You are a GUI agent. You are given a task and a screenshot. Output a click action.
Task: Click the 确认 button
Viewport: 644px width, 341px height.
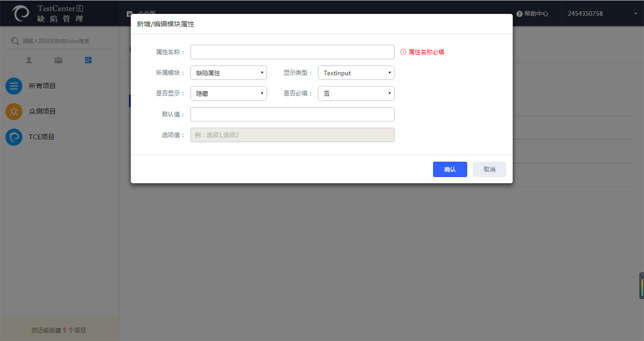point(450,169)
